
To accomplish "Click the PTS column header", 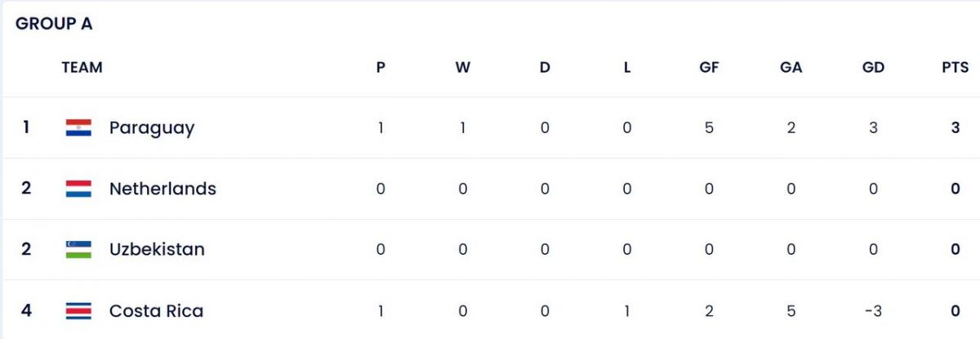I will point(955,68).
